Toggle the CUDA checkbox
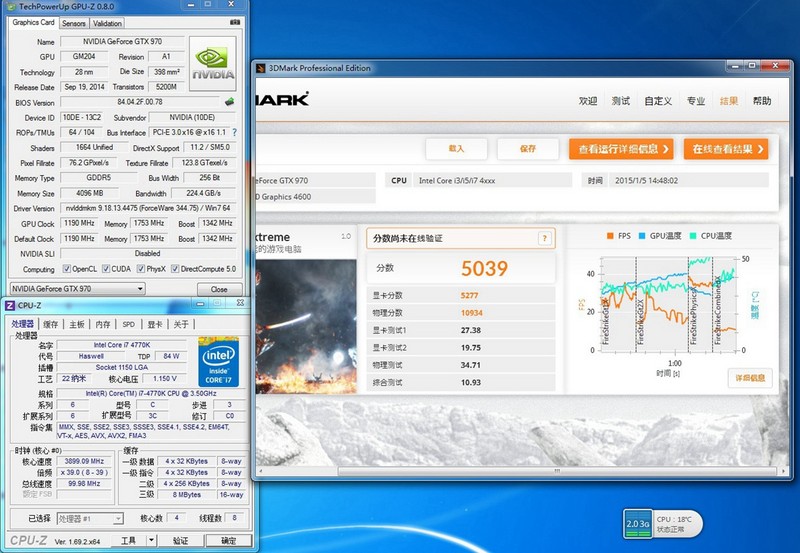The width and height of the screenshot is (800, 553). click(106, 269)
